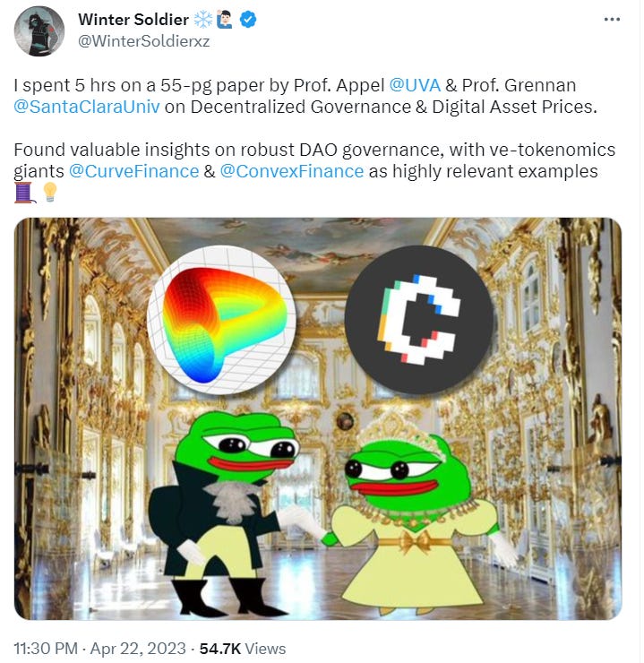Viewport: 644px width, 663px height.
Task: Click the dark Convex logo in image
Action: point(419,320)
